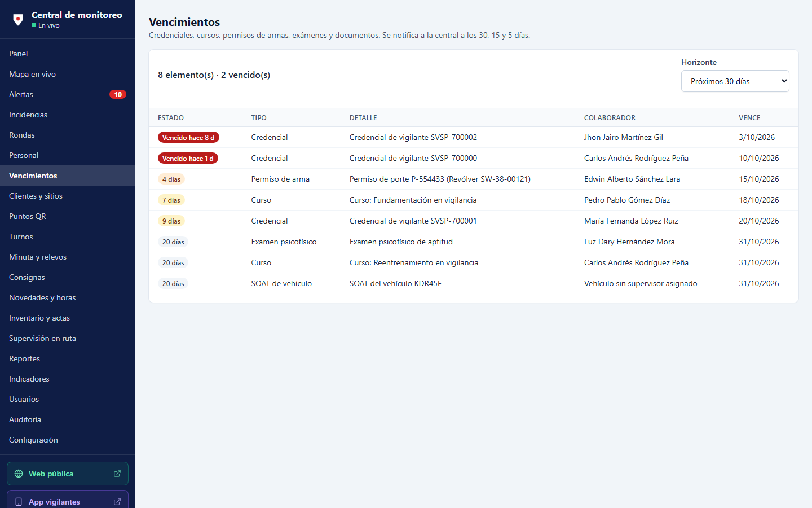This screenshot has height=508, width=812.
Task: Navigate to Inventario y actas
Action: pos(68,318)
